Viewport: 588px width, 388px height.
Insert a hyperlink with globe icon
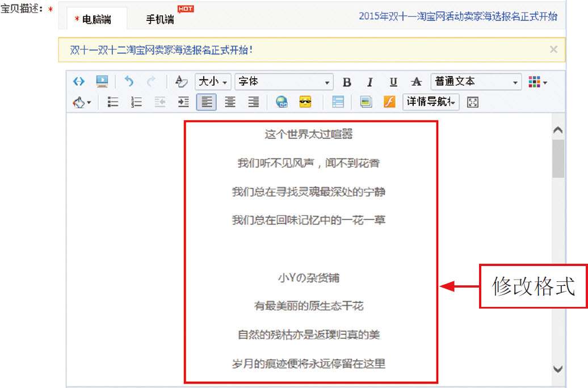coord(282,102)
